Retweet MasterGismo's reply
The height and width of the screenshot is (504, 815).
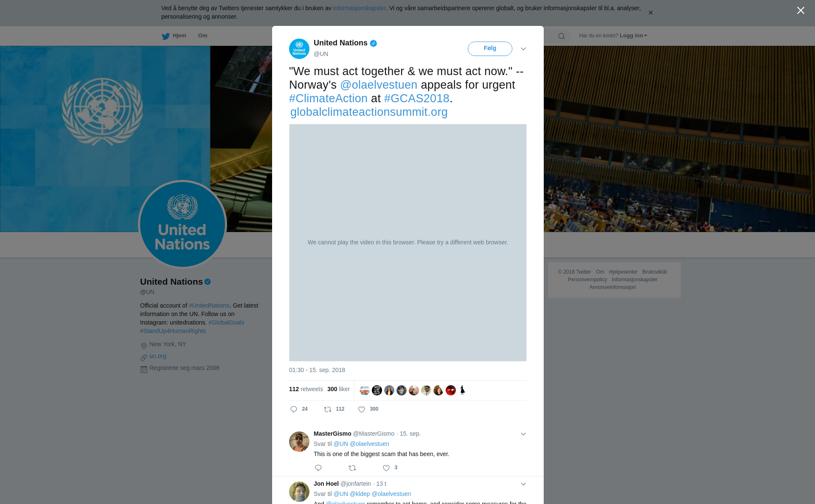pyautogui.click(x=352, y=468)
